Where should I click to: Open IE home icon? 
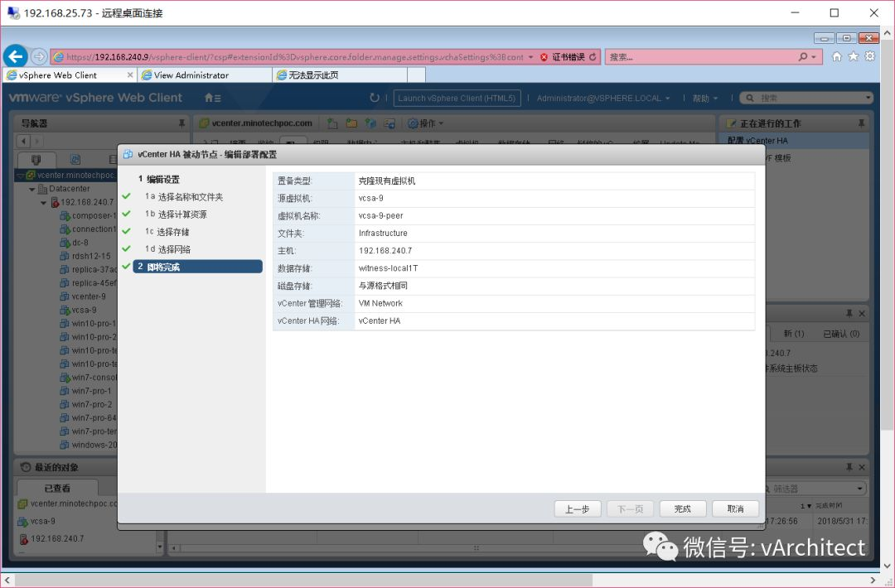click(x=837, y=56)
